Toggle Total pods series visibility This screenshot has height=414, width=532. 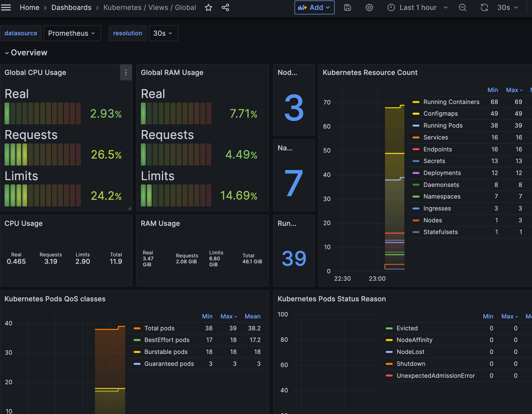159,328
